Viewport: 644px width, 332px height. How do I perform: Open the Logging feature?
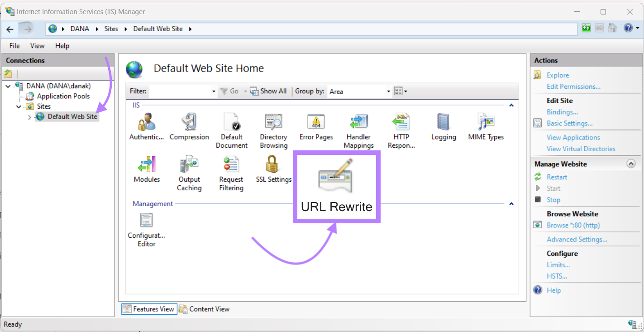[x=443, y=123]
